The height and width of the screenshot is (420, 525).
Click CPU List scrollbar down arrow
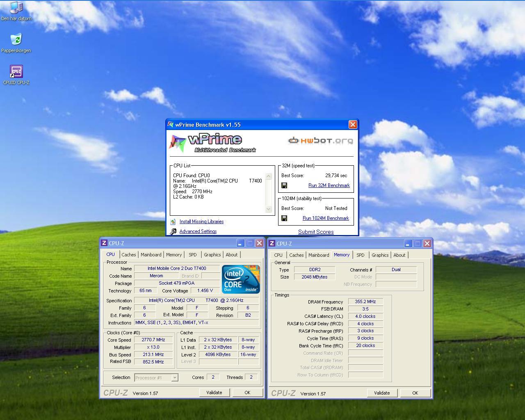click(269, 209)
